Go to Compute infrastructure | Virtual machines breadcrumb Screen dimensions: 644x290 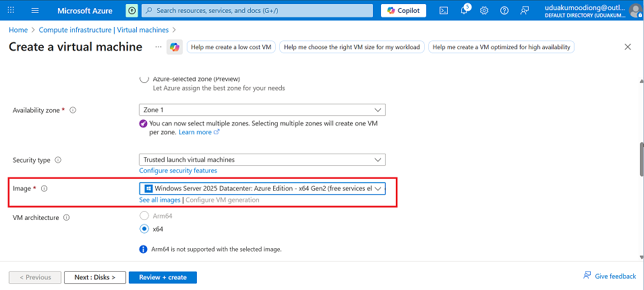point(103,30)
